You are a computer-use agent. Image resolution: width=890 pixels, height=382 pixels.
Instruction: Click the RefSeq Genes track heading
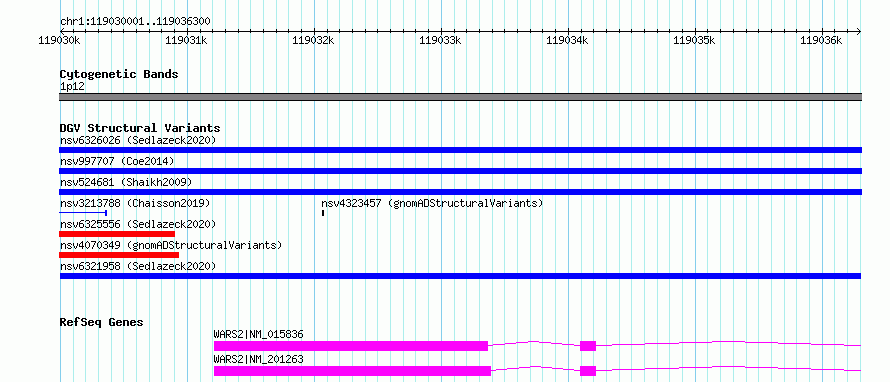[x=102, y=322]
